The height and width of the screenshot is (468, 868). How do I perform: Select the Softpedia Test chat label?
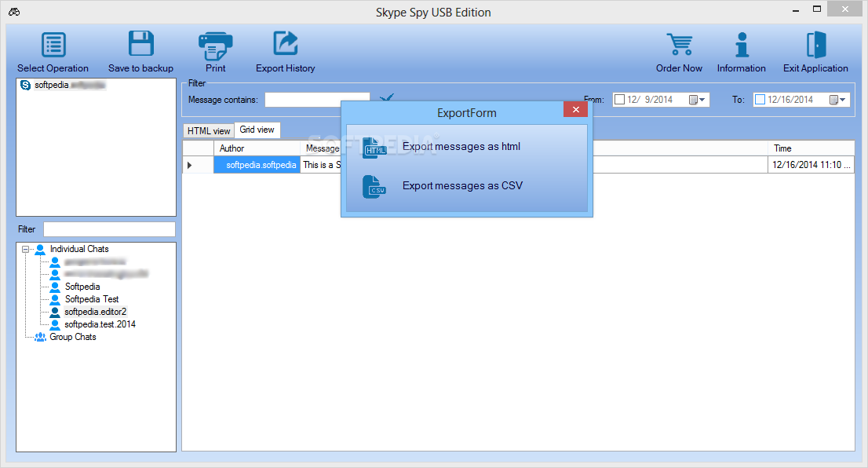pos(92,299)
